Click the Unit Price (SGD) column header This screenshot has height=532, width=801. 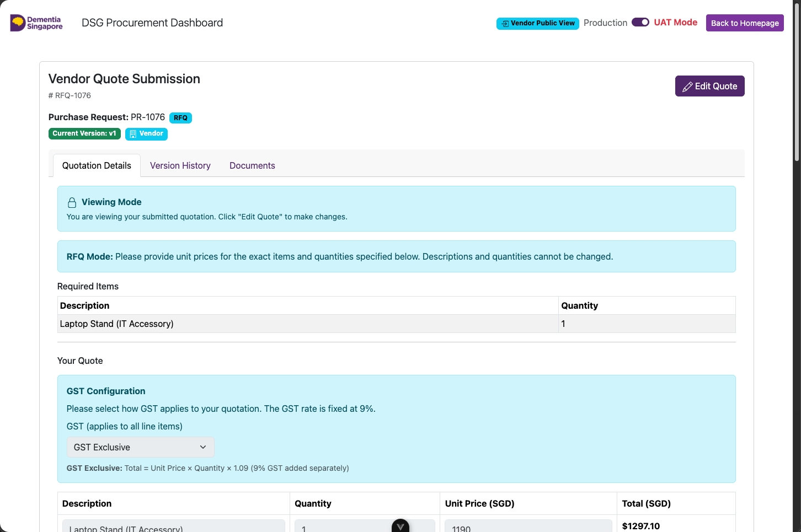pyautogui.click(x=480, y=503)
